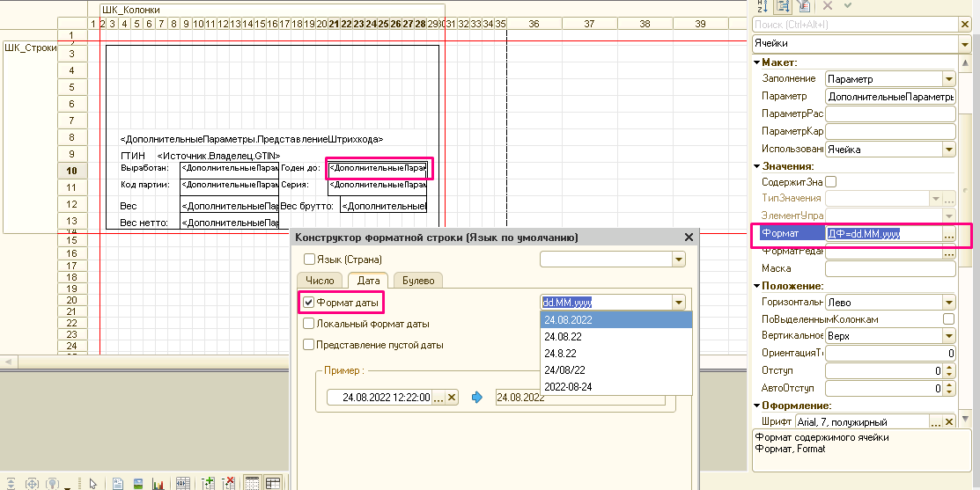Open the Булево tab
Viewport: 980px width, 490px height.
(418, 281)
